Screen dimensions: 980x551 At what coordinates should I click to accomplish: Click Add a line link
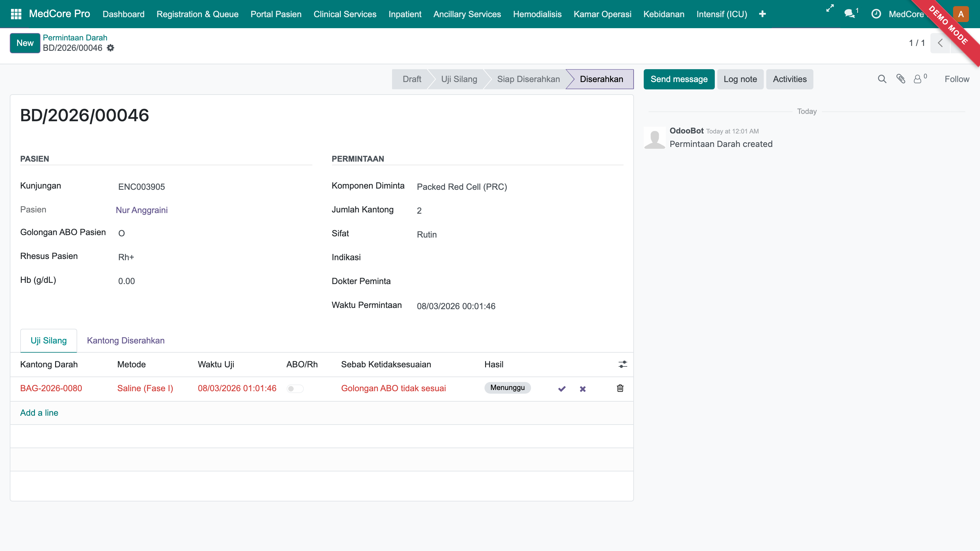(x=39, y=413)
